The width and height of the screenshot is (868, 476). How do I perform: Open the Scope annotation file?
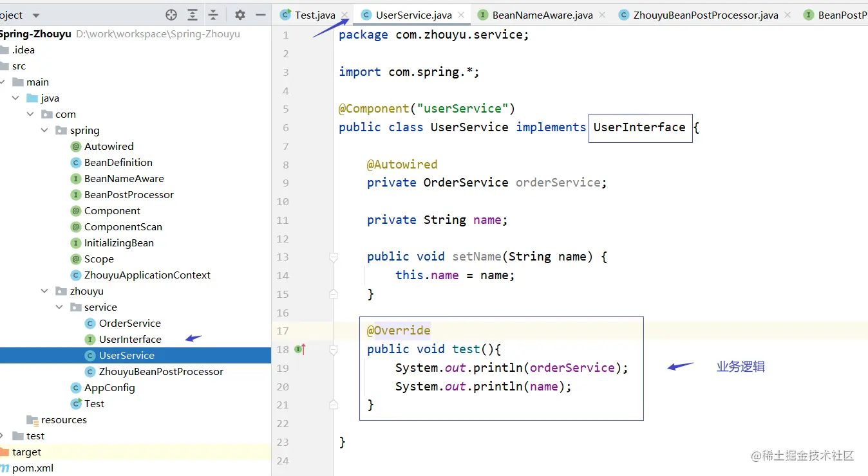99,259
